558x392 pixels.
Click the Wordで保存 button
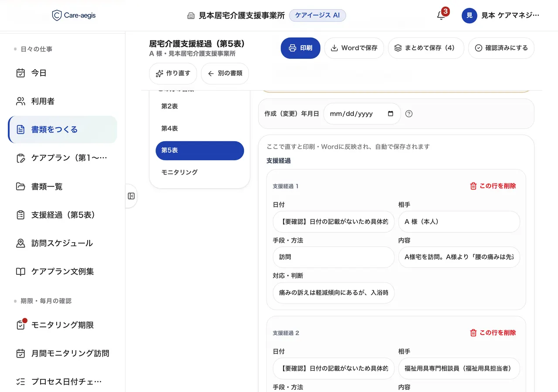[354, 48]
